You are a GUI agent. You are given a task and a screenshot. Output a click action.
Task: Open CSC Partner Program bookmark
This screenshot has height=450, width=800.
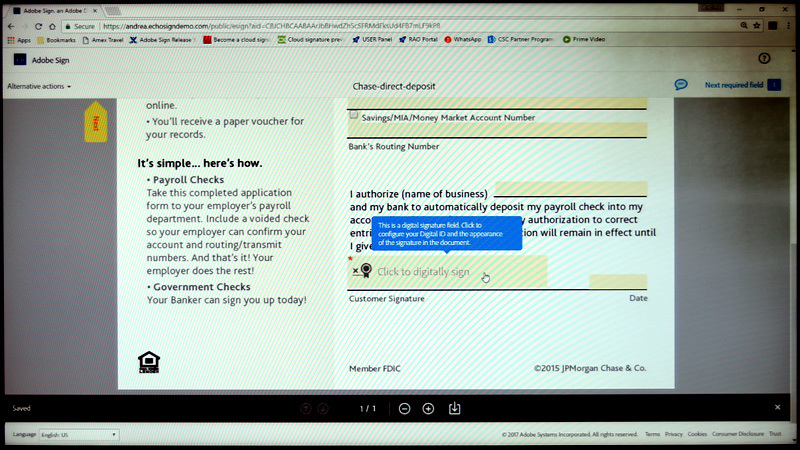(520, 39)
